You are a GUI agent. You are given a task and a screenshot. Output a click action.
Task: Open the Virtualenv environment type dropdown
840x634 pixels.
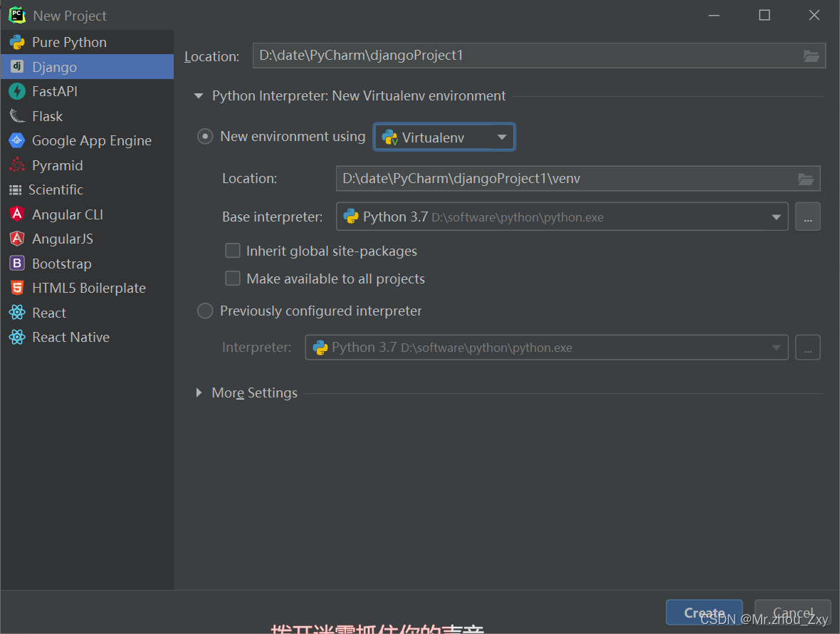(444, 137)
